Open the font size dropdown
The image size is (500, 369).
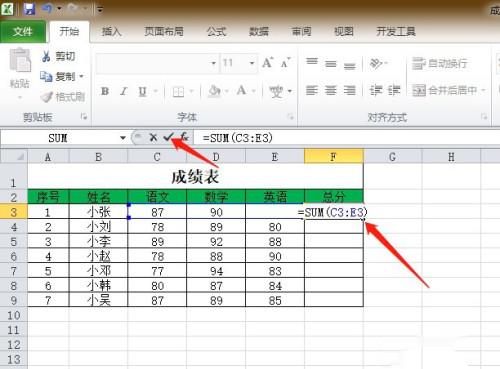[252, 63]
